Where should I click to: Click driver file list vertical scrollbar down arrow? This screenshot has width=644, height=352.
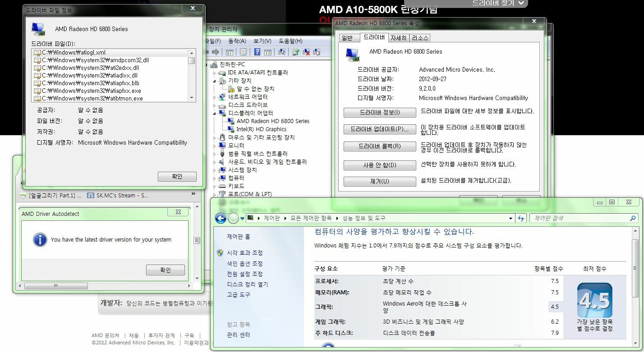pos(192,98)
